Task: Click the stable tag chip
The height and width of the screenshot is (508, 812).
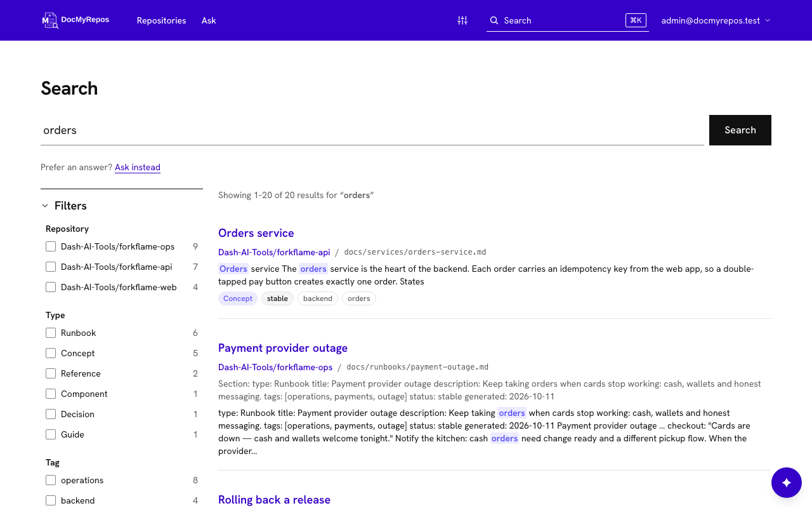Action: click(x=277, y=298)
